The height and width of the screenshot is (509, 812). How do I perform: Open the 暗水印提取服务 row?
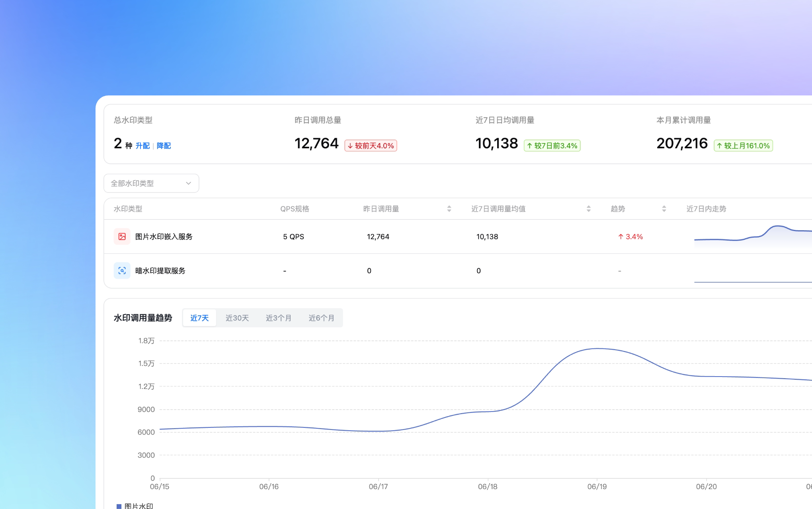tap(458, 271)
